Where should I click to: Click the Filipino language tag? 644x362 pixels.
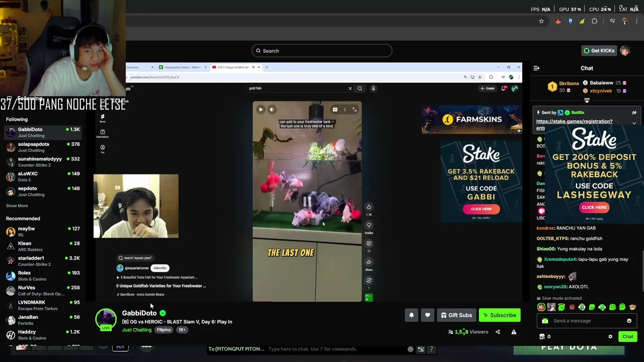click(164, 330)
